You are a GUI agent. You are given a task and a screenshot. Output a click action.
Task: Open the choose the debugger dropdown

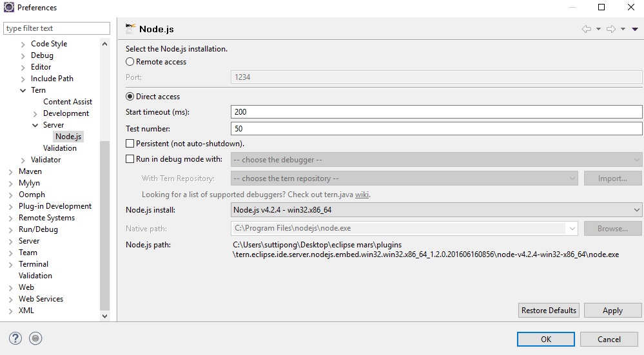[436, 160]
